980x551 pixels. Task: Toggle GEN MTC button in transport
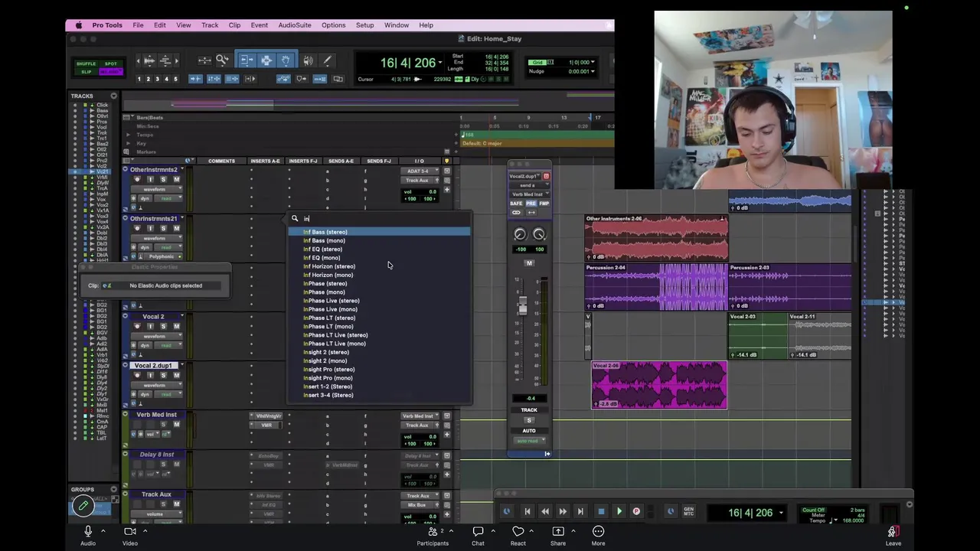(688, 512)
